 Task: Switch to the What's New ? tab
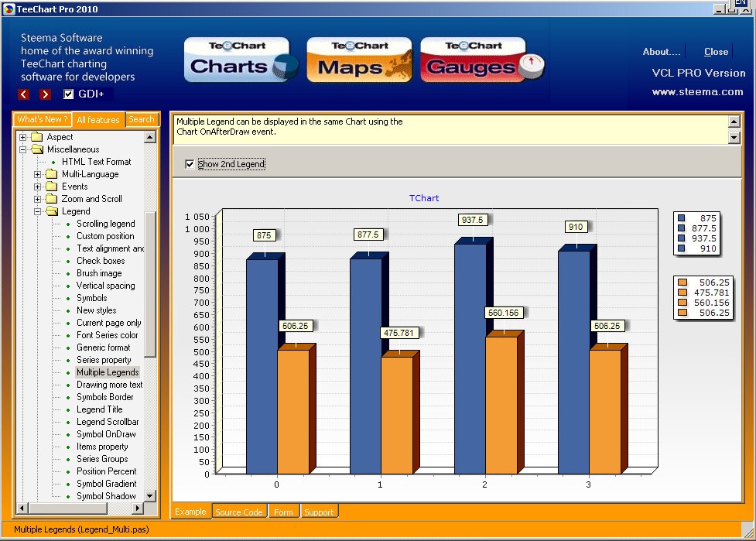43,119
